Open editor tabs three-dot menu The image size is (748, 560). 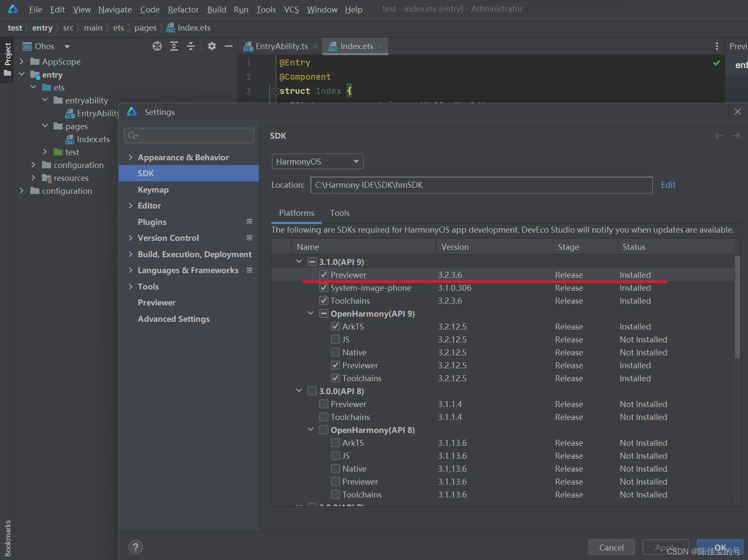click(717, 46)
